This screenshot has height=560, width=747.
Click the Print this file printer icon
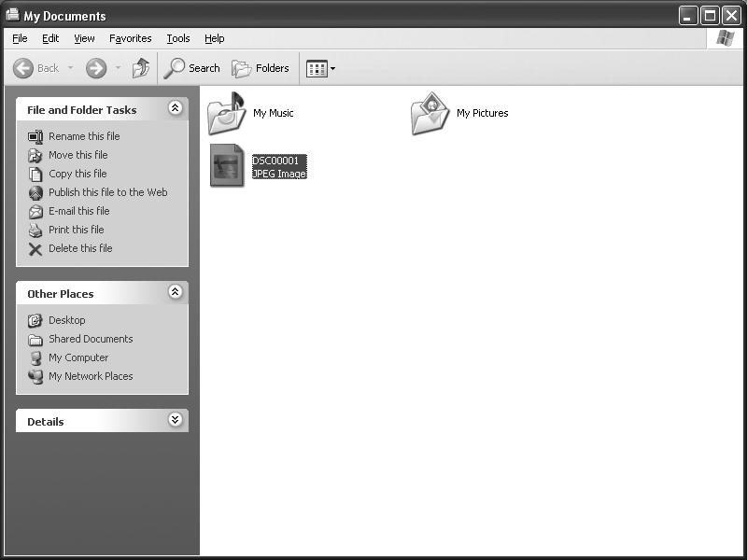coord(35,230)
